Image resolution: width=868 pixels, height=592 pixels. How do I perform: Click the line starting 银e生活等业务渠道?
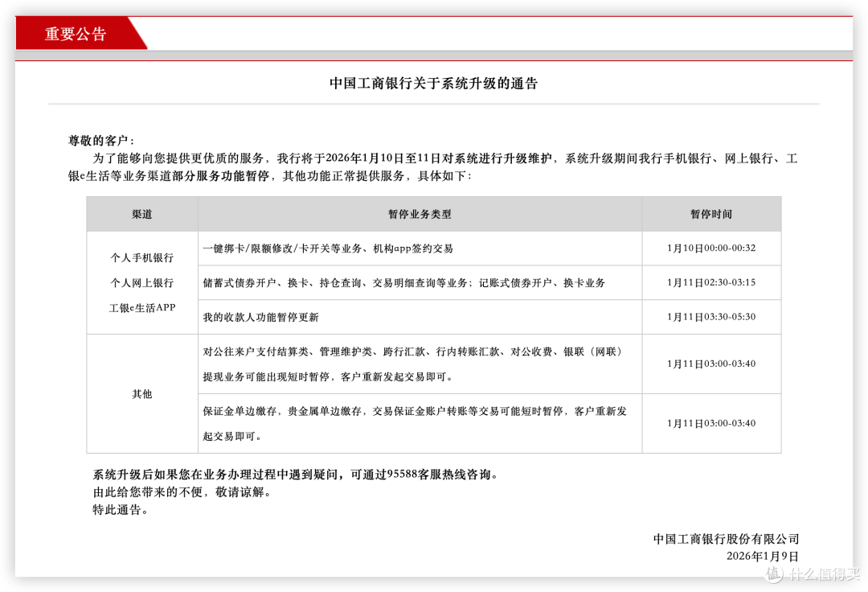click(x=270, y=176)
